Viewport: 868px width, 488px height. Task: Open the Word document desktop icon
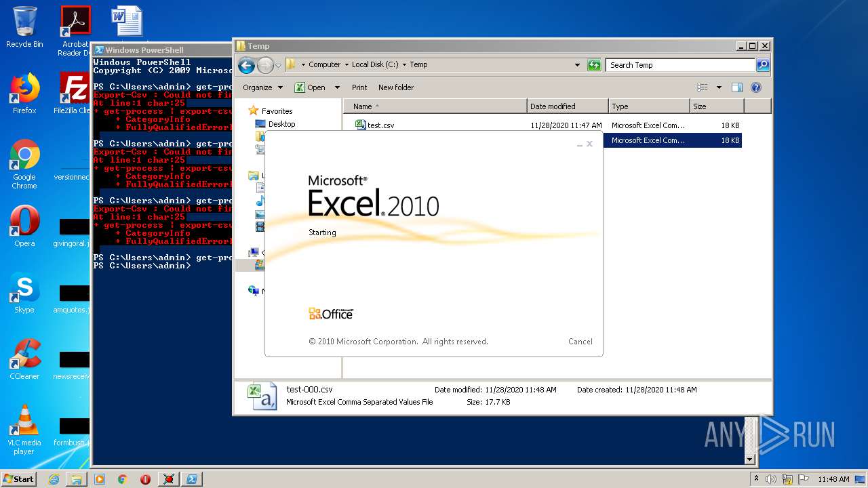pos(127,20)
